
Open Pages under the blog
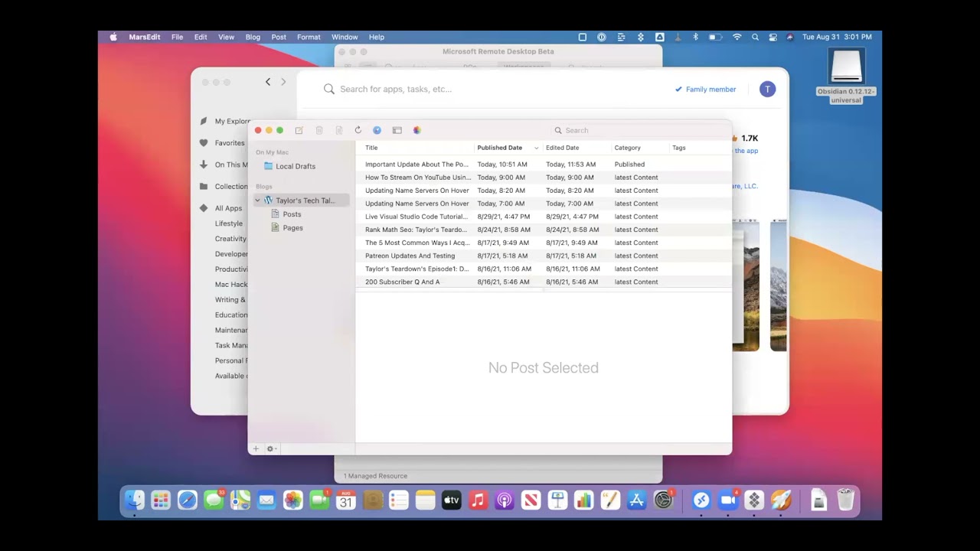(292, 228)
